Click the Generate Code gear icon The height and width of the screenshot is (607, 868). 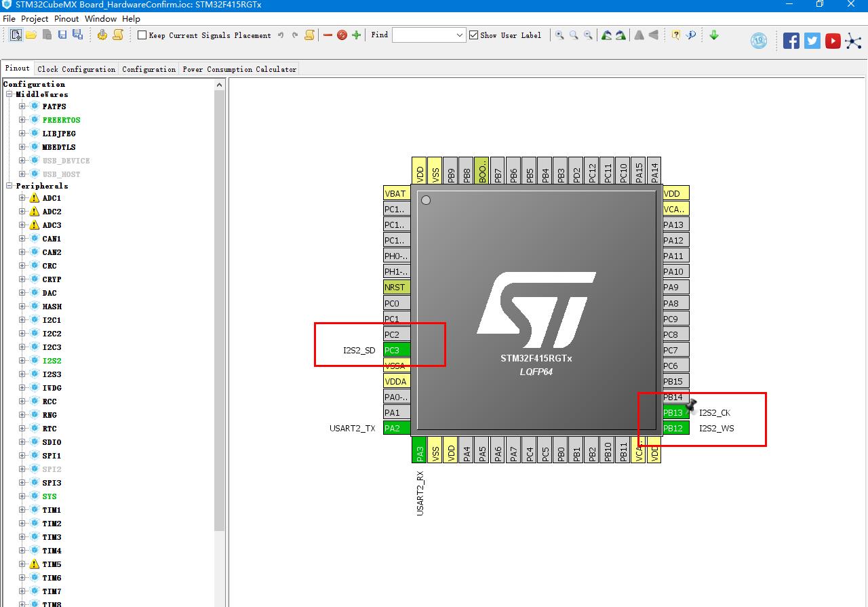(102, 35)
